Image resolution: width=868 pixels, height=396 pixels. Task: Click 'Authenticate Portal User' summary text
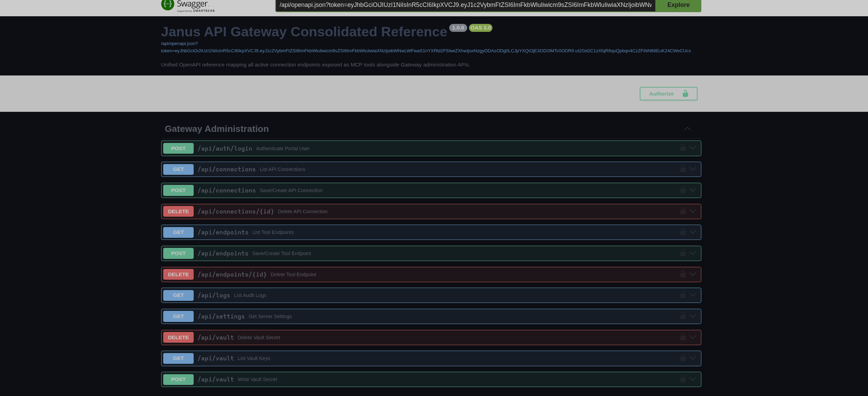(x=283, y=148)
